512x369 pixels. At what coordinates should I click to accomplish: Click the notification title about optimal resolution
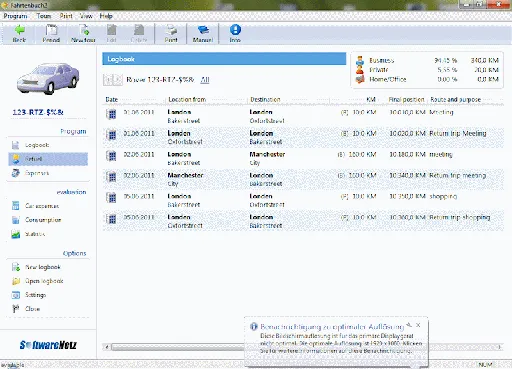[x=332, y=327]
